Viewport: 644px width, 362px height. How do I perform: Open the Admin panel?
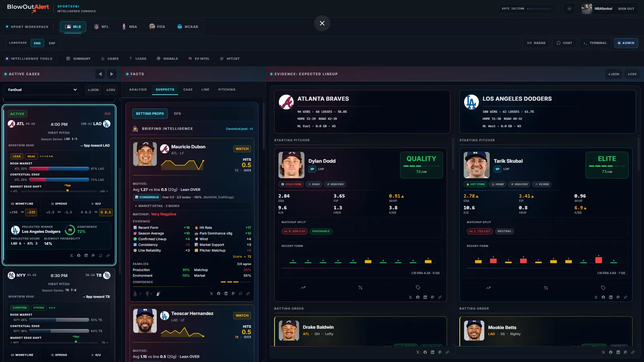point(626,43)
